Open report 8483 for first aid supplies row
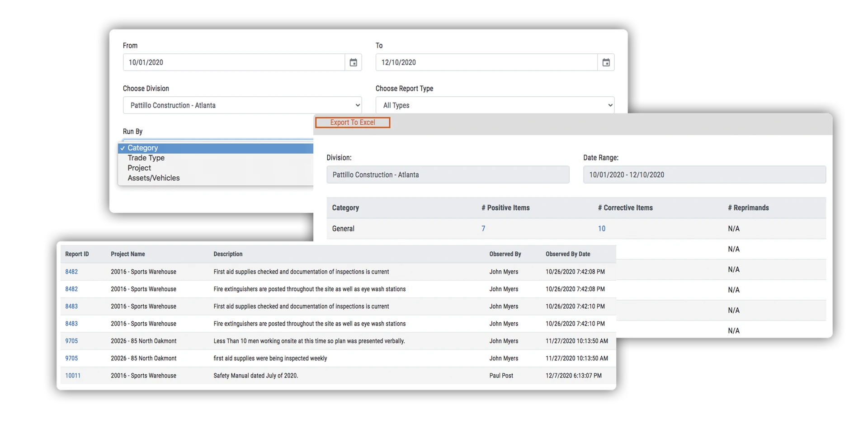This screenshot has width=868, height=434. pos(71,307)
